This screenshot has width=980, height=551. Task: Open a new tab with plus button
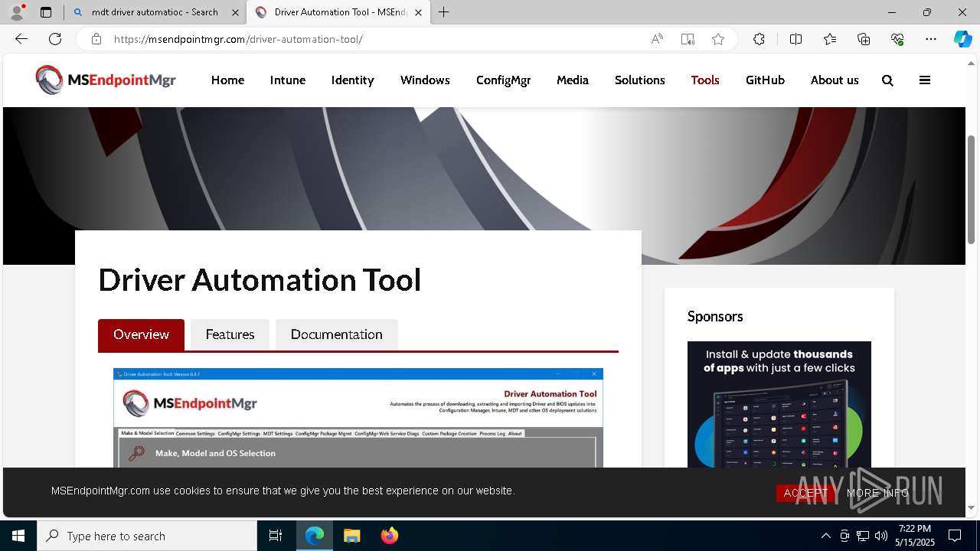coord(444,12)
